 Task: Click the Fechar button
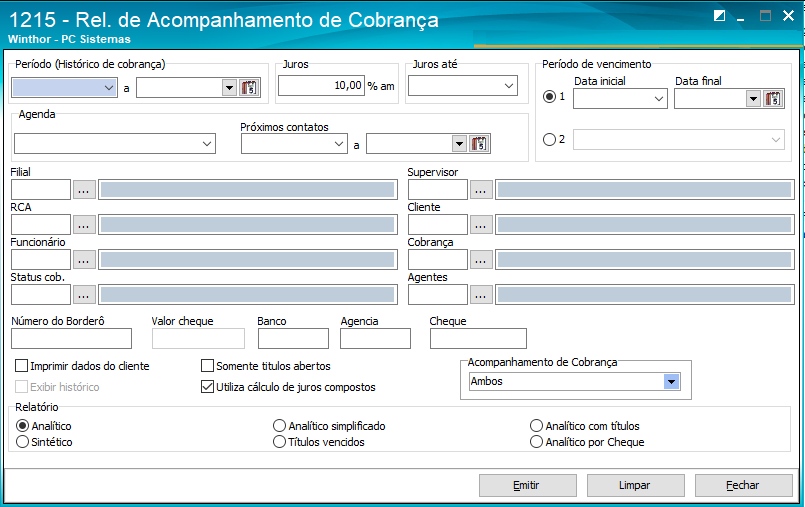[743, 485]
